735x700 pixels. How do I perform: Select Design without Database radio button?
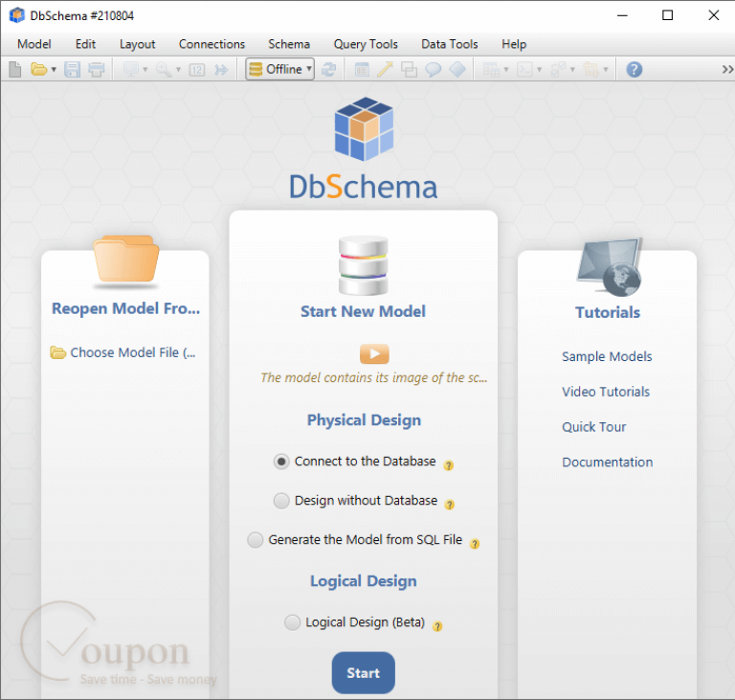click(x=281, y=501)
